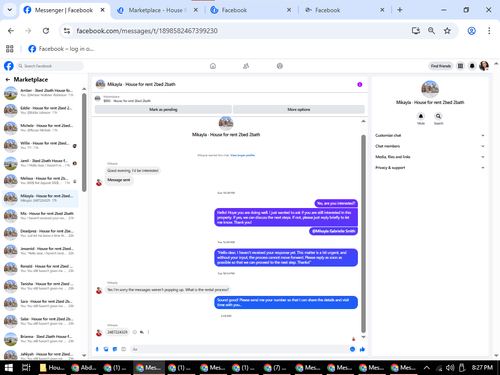
Task: Expand the Customize chat section
Action: [x=430, y=135]
